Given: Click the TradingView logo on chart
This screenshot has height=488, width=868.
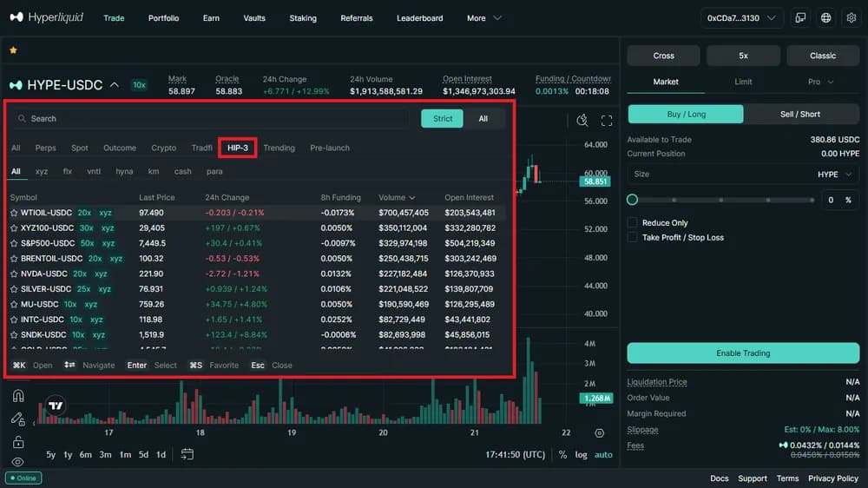Looking at the screenshot, I should 56,406.
